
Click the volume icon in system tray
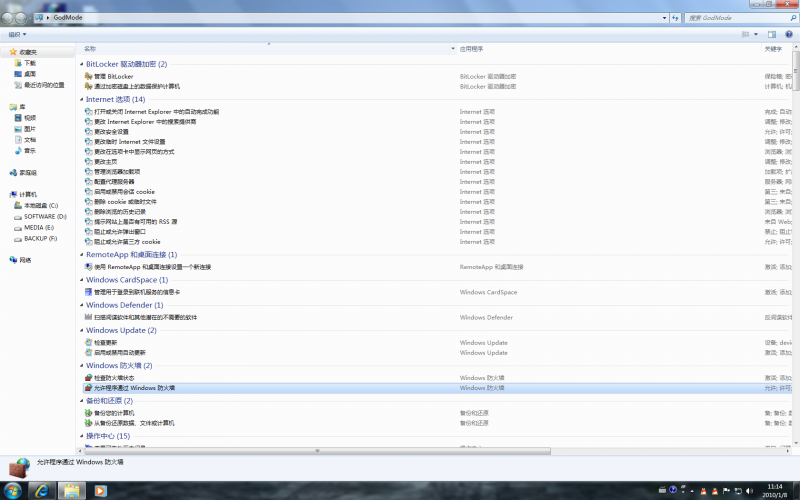[x=749, y=491]
